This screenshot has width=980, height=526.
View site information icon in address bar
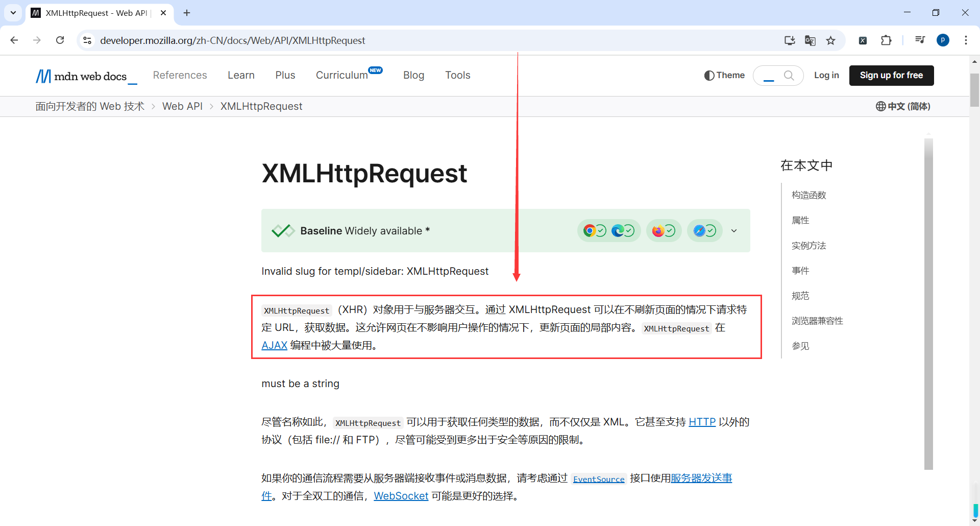point(87,40)
